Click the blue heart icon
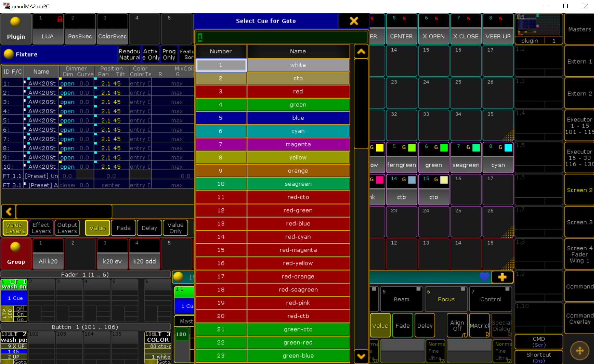Image resolution: width=594 pixels, height=364 pixels. (484, 277)
